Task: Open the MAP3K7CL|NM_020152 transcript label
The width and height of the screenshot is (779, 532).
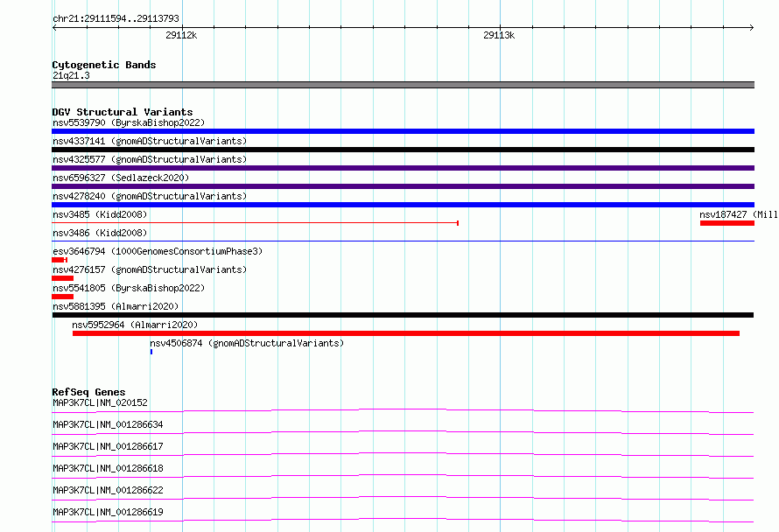Action: click(100, 402)
